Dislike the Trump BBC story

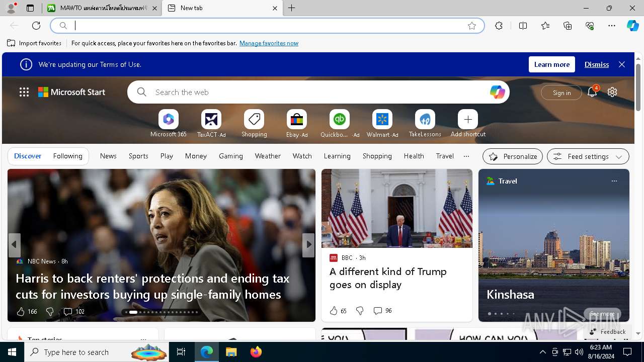360,311
